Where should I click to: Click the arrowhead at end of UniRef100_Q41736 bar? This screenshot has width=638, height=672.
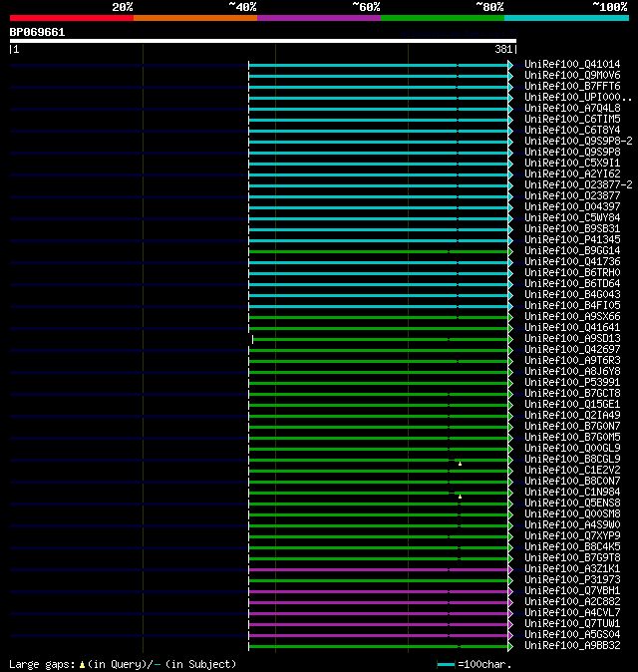510,262
